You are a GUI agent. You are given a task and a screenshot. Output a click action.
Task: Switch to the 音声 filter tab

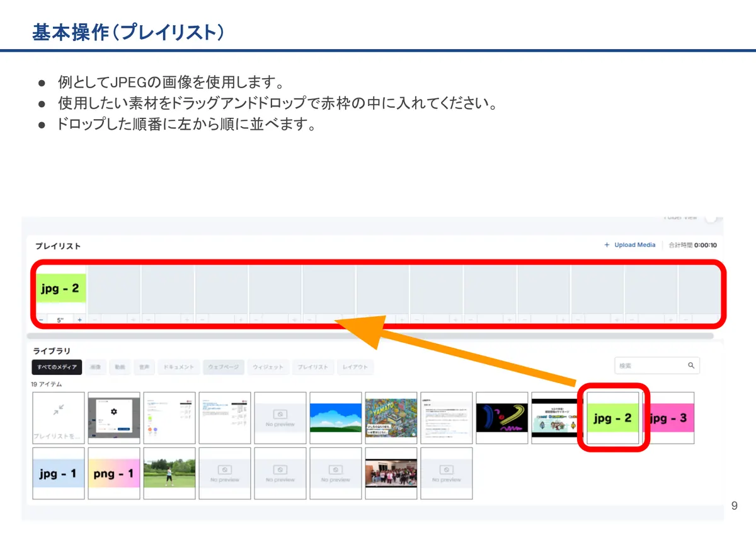coord(144,367)
